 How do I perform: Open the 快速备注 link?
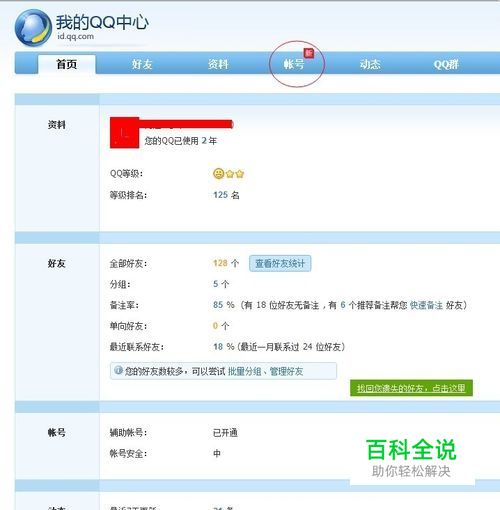[426, 305]
